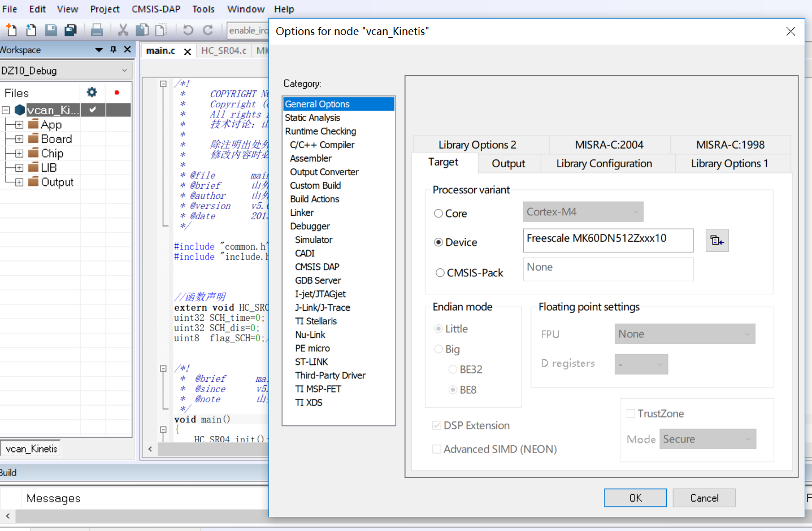
Task: Open the device selection browse button
Action: (x=717, y=241)
